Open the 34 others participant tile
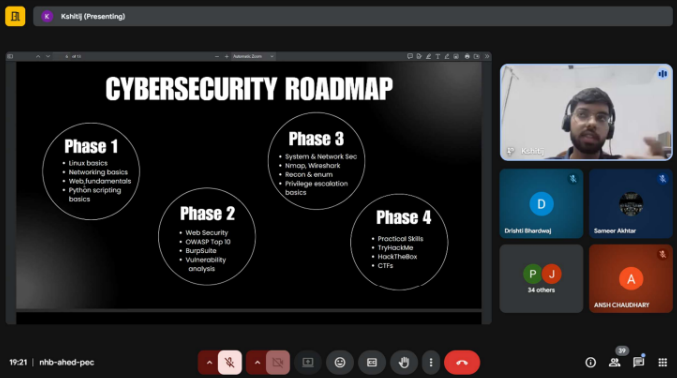The width and height of the screenshot is (677, 378). tap(541, 279)
